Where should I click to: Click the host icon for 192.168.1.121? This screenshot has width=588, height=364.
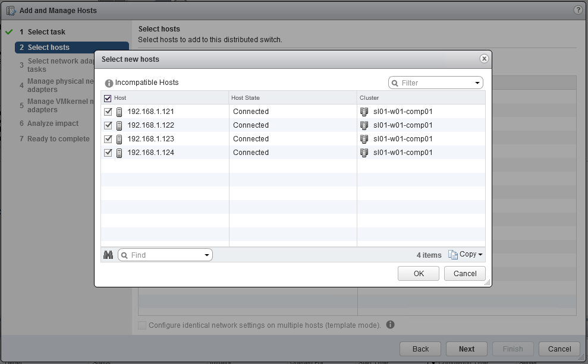tap(120, 112)
